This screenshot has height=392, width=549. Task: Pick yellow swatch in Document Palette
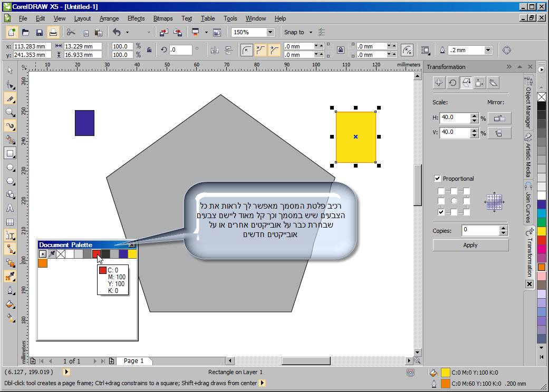(132, 254)
